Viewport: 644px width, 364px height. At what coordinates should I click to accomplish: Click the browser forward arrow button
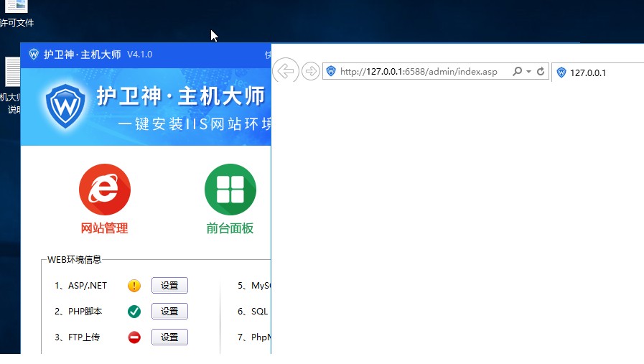click(x=310, y=71)
